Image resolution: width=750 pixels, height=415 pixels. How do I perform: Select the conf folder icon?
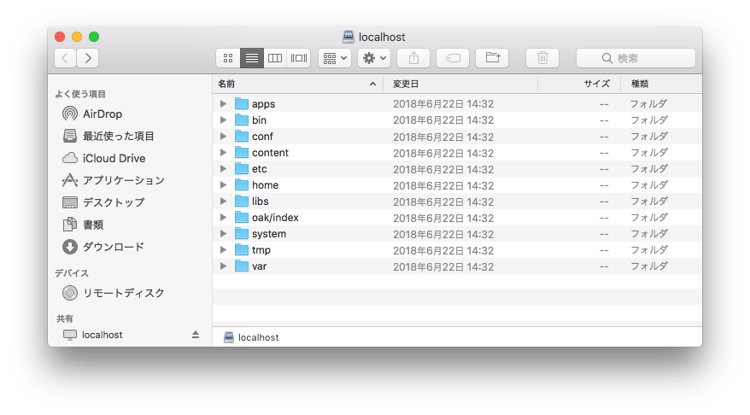[x=242, y=136]
